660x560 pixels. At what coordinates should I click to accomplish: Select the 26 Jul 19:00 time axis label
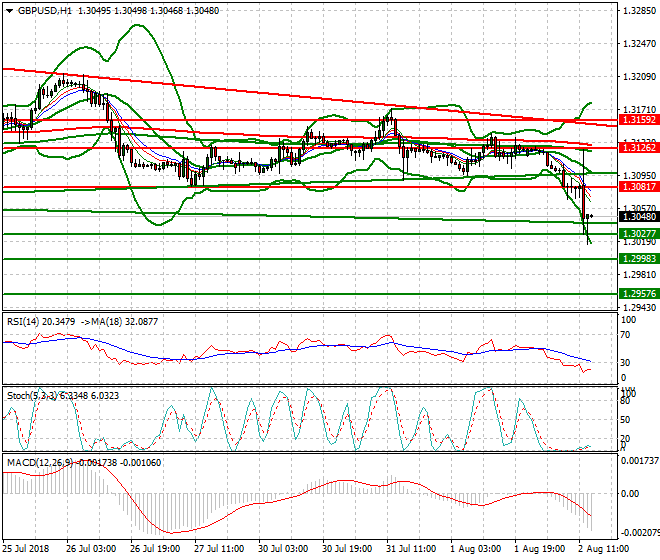click(x=155, y=549)
